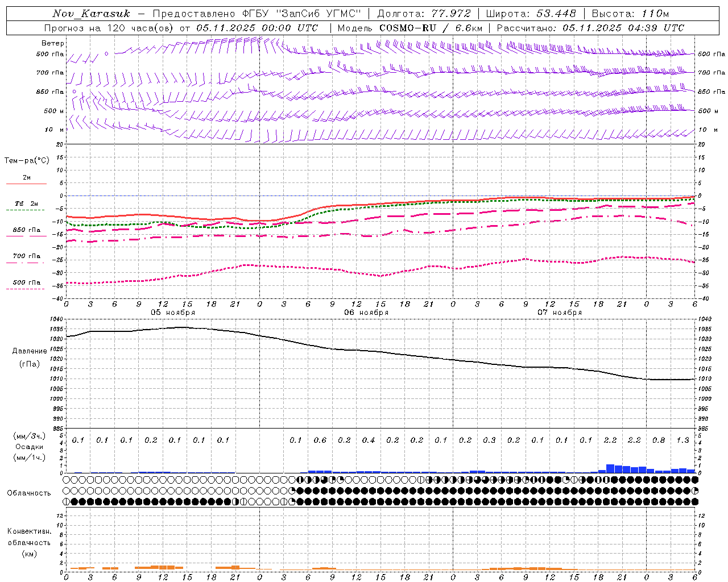Viewport: 728px width, 582px height.
Task: Select the 'Долгота: 77.972' longitude value
Action: [x=424, y=13]
